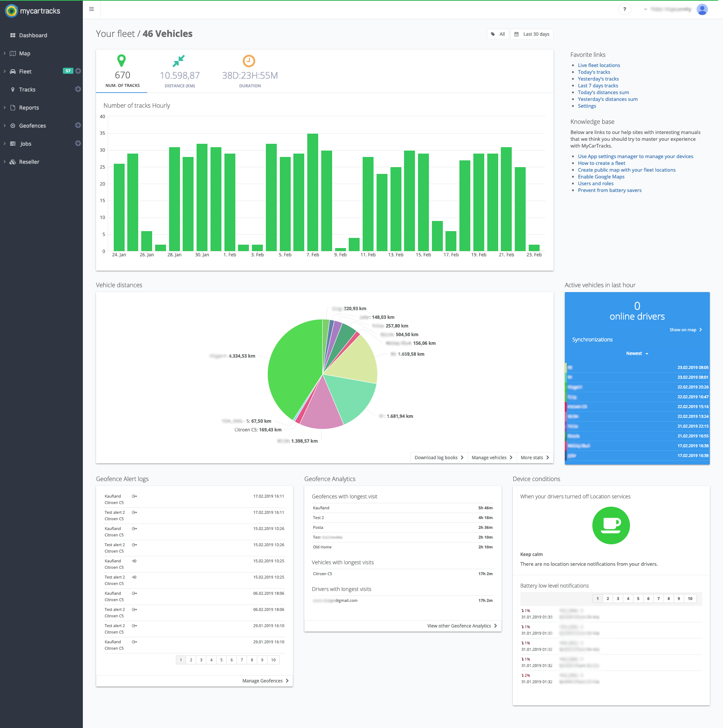Open the Newest synchronizations dropdown
723x728 pixels.
(x=637, y=353)
